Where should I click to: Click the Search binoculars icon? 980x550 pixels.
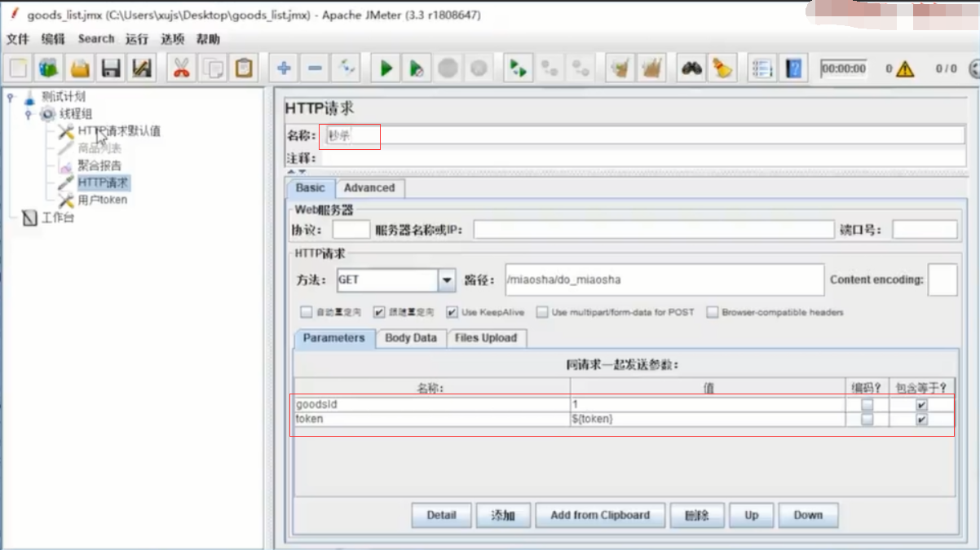click(x=691, y=68)
